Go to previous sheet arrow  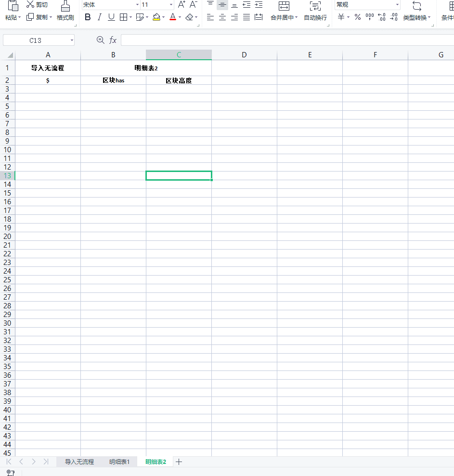coord(21,462)
